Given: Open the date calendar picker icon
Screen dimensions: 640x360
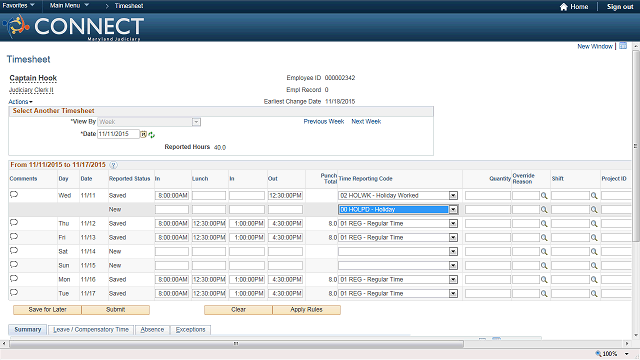Looking at the screenshot, I should click(x=144, y=134).
